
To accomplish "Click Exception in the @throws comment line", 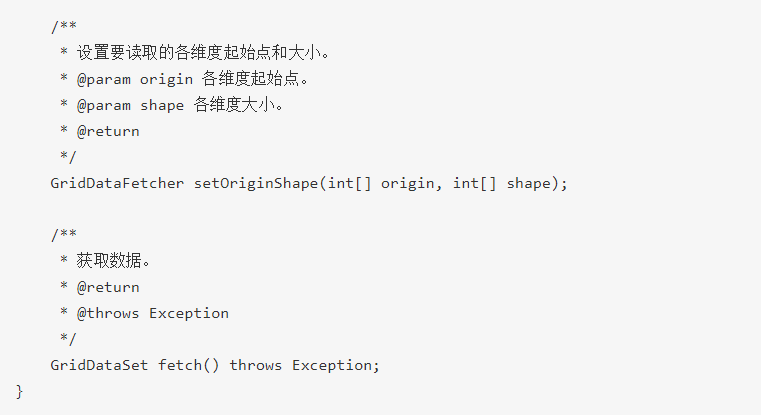I will [x=189, y=313].
